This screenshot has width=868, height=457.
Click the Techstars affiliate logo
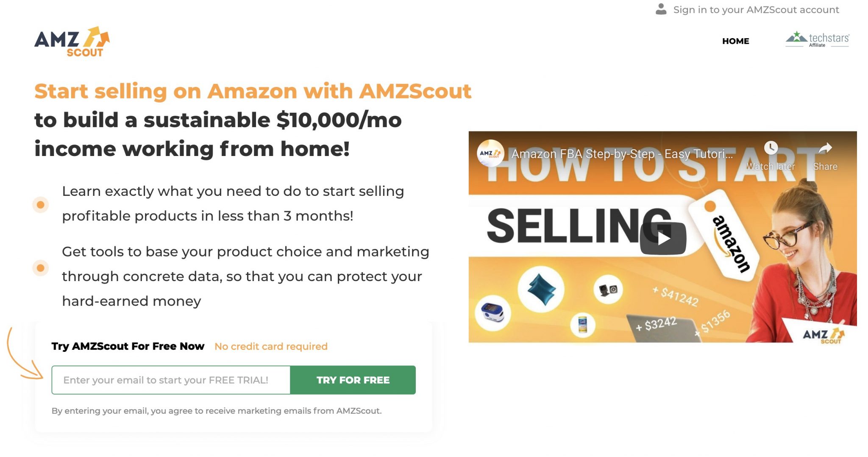tap(818, 39)
